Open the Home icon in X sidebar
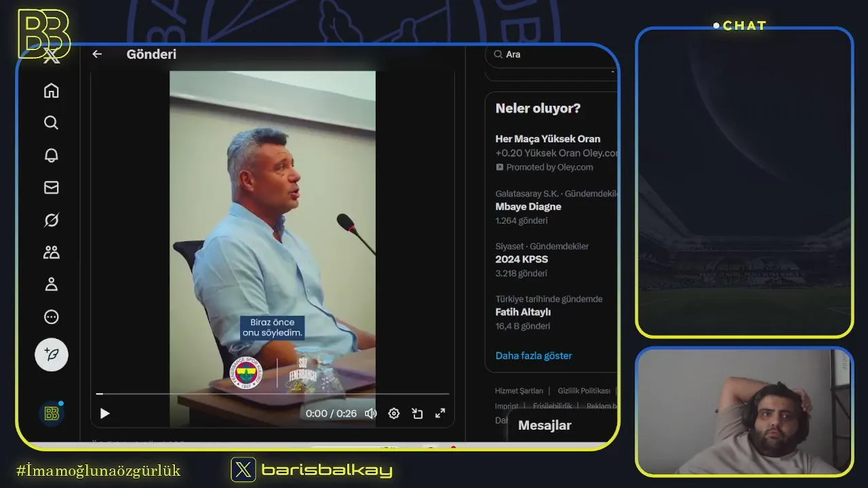Viewport: 868px width, 488px height. [x=52, y=91]
